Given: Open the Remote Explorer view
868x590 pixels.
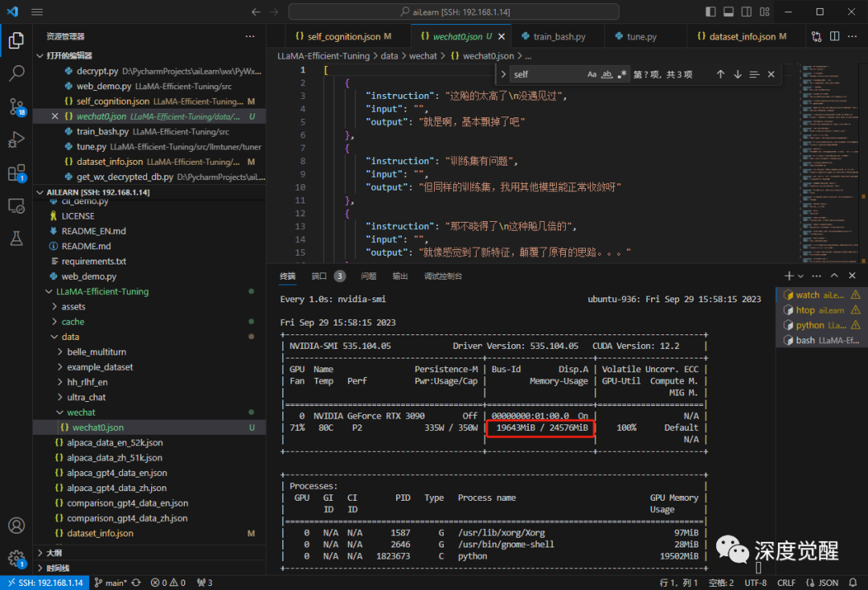Looking at the screenshot, I should click(16, 206).
